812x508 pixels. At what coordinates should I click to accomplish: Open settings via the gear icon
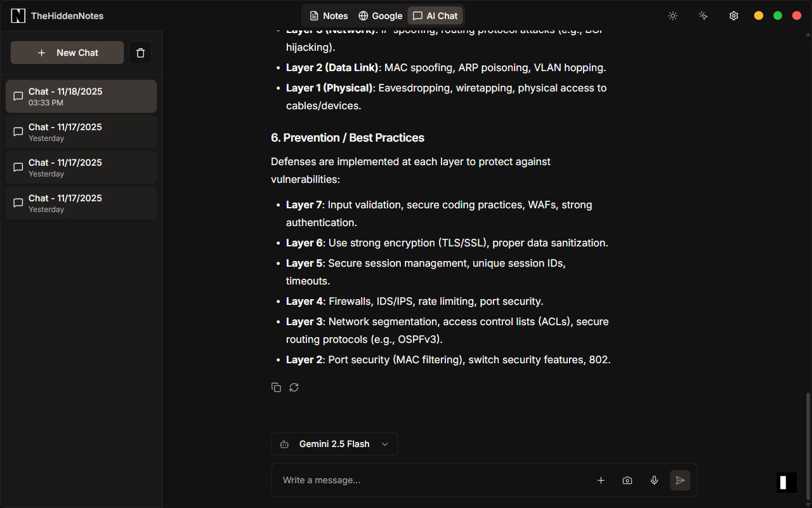click(x=733, y=15)
